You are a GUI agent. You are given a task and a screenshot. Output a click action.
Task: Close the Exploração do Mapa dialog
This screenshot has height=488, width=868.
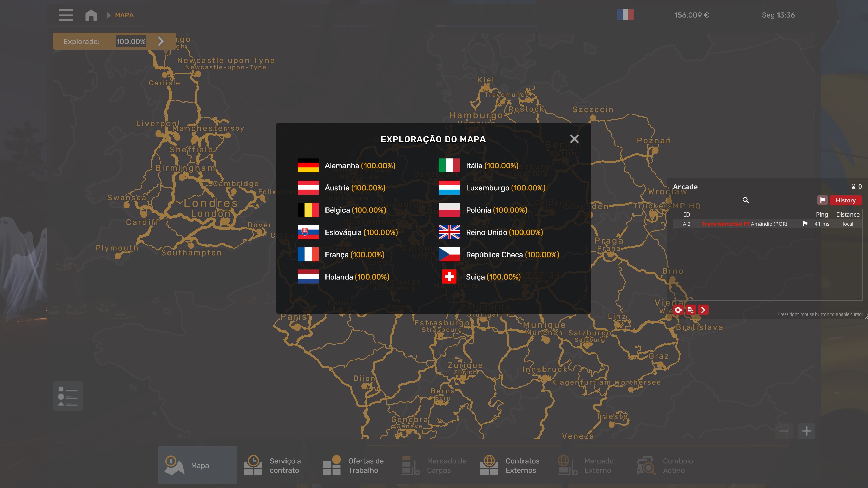[574, 139]
